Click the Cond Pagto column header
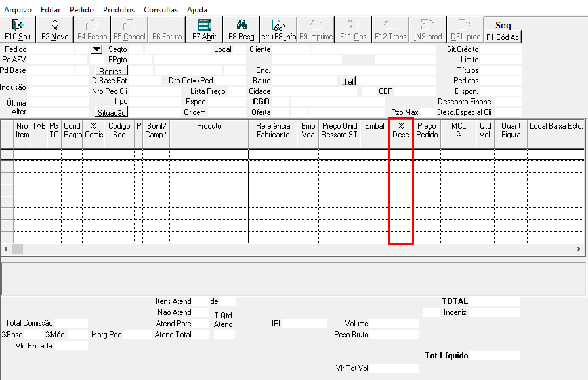The width and height of the screenshot is (588, 380). pos(72,134)
